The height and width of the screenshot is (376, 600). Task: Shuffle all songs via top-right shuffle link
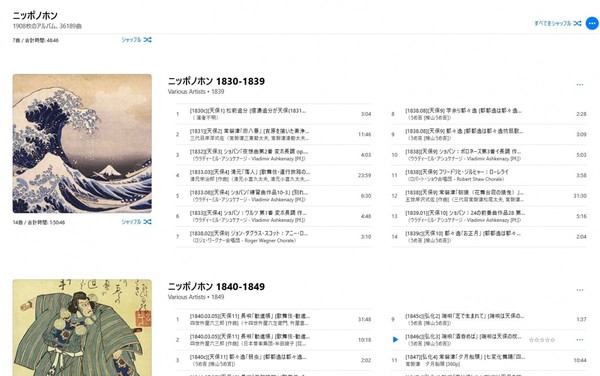tap(558, 23)
